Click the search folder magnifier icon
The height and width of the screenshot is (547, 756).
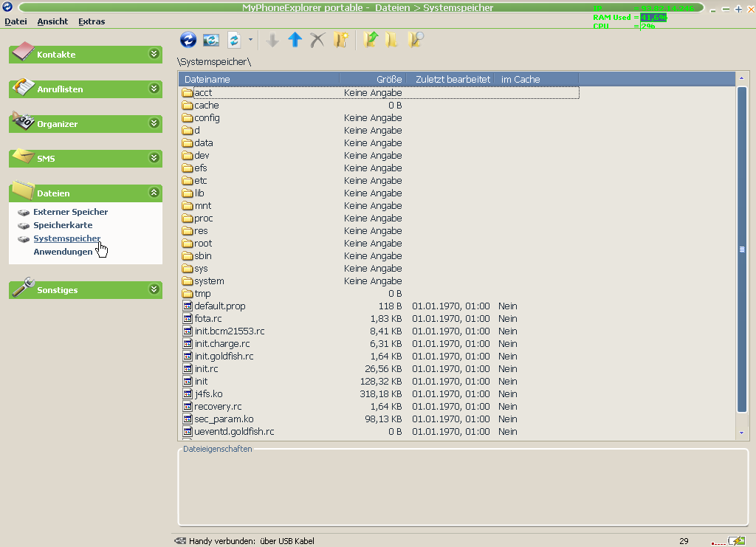click(x=415, y=40)
